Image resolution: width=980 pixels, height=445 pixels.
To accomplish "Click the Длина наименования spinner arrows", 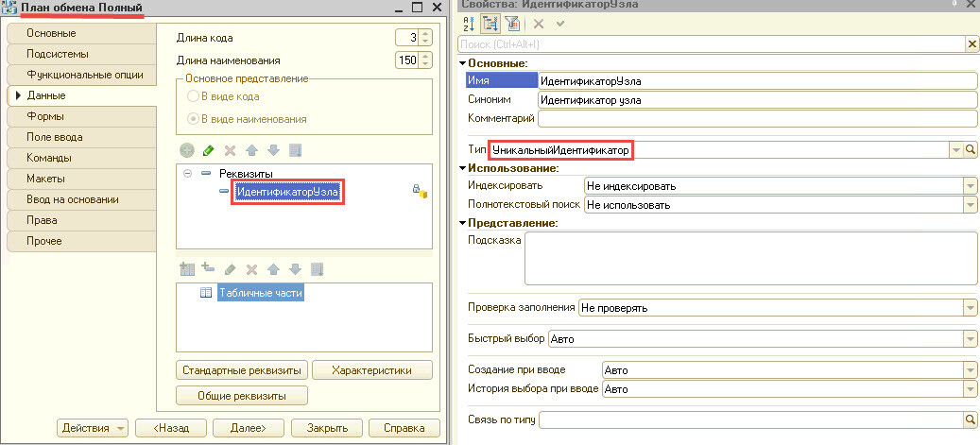I will (425, 60).
